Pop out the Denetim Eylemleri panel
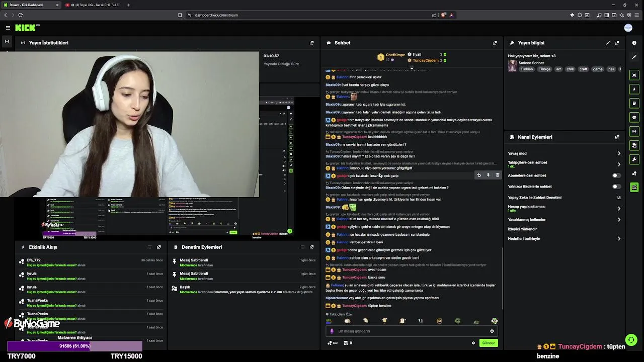Viewport: 644px width, 362px height. coord(312,247)
